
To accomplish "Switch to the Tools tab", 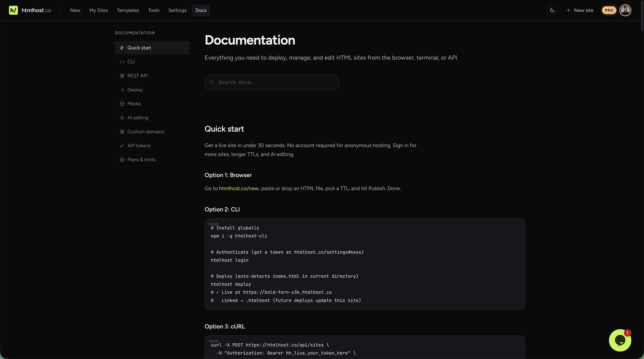I will pyautogui.click(x=154, y=10).
